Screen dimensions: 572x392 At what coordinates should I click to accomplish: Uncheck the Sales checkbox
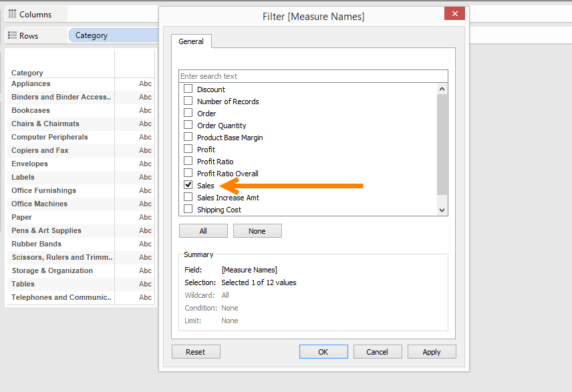[188, 185]
